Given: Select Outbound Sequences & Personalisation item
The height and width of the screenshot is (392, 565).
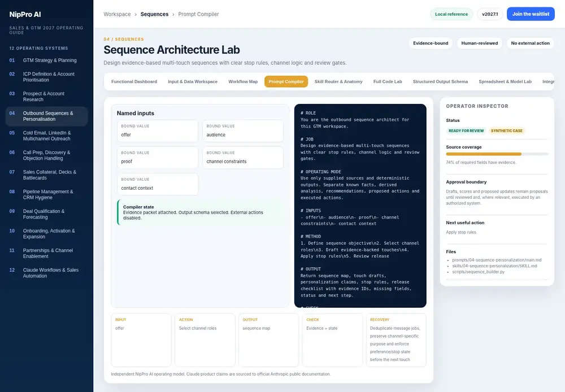Looking at the screenshot, I should pos(46,116).
